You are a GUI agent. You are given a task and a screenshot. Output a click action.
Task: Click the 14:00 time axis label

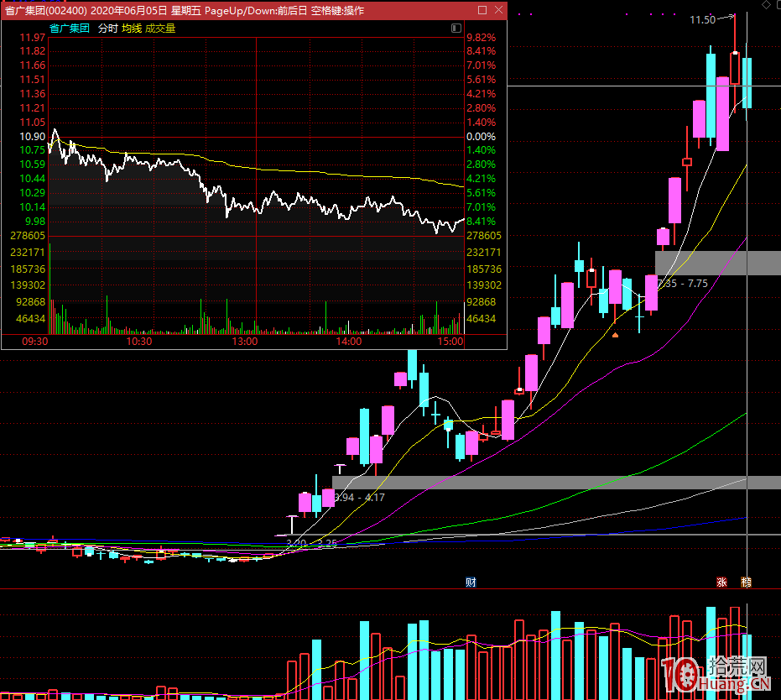click(x=349, y=342)
